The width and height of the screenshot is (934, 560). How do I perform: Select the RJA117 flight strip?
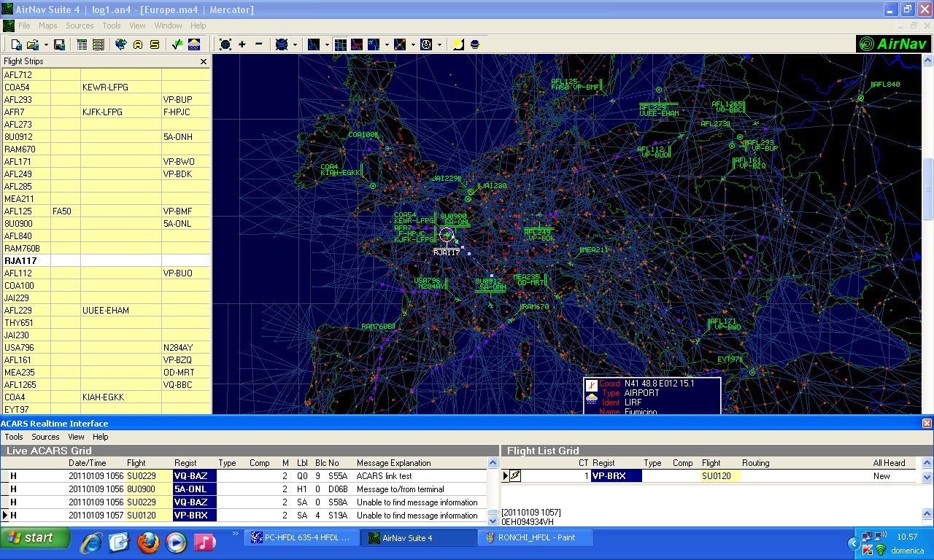(x=106, y=260)
